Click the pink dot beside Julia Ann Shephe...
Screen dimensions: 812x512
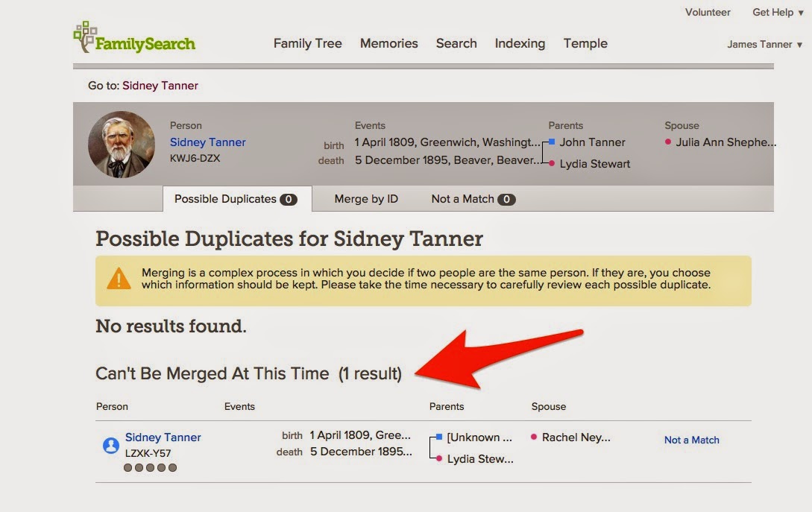tap(668, 142)
